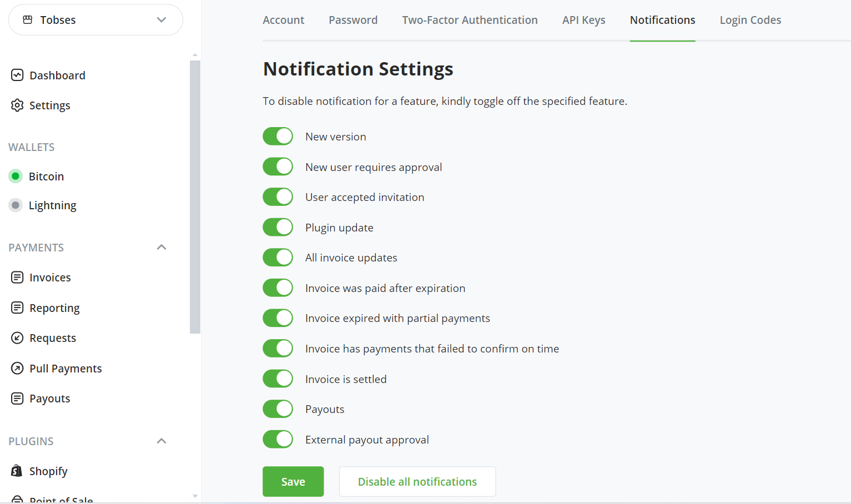Open the Shopify plugin icon
The width and height of the screenshot is (851, 504).
pos(17,471)
